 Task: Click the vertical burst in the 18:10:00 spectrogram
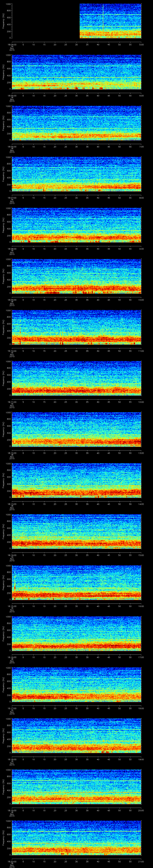[20, 327]
